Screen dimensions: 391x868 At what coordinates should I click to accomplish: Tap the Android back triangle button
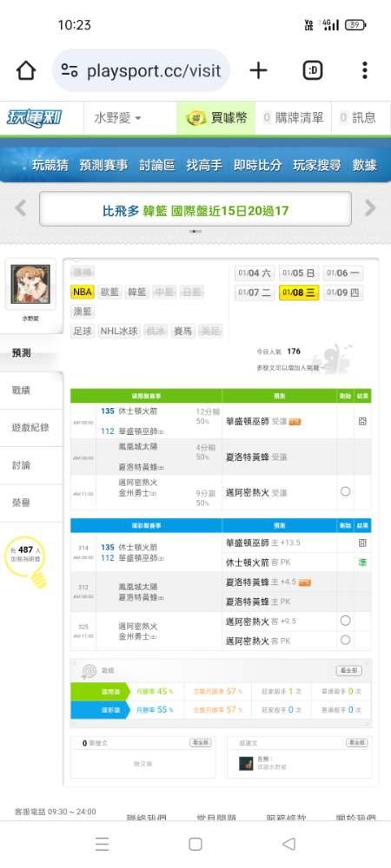(x=288, y=844)
